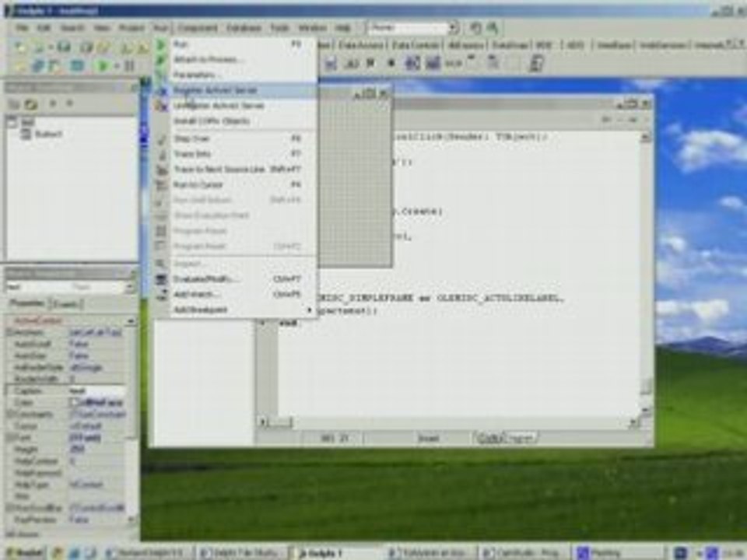747x560 pixels.
Task: Switch to the ADO palette tab
Action: 575,45
